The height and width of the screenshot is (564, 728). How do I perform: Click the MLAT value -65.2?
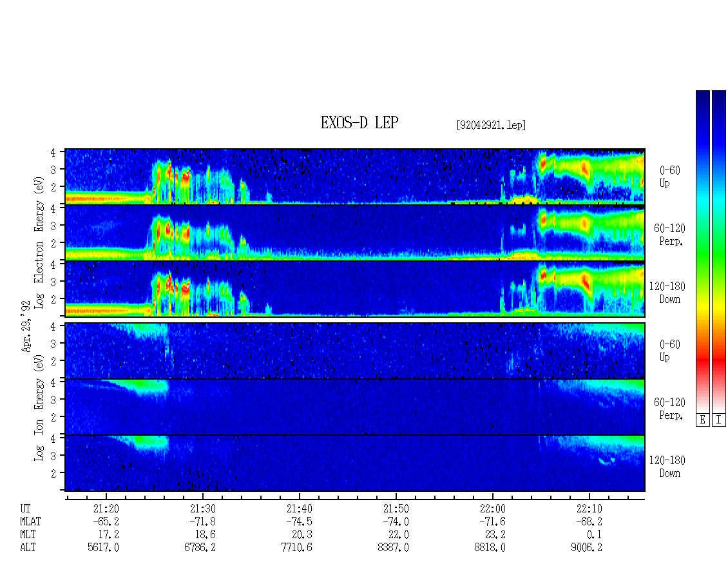coord(106,521)
